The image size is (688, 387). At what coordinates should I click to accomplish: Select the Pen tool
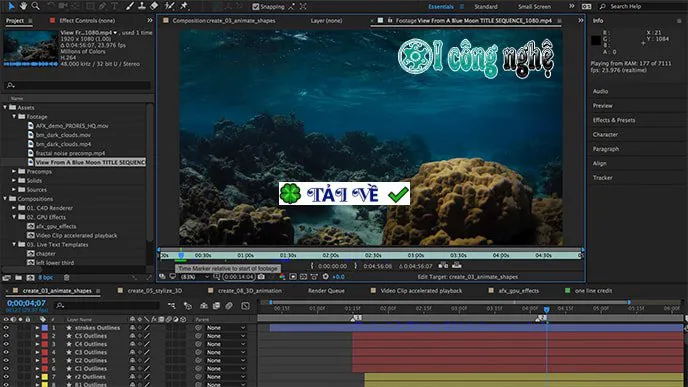(x=102, y=6)
